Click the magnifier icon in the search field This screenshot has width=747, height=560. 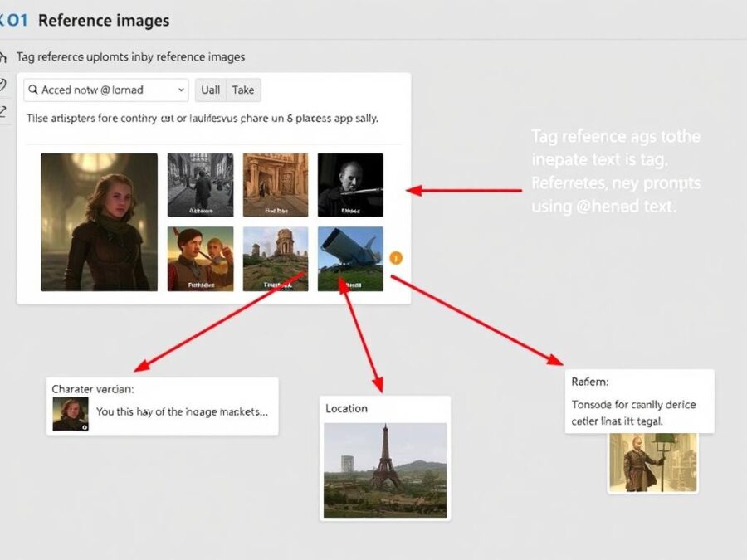pos(33,90)
